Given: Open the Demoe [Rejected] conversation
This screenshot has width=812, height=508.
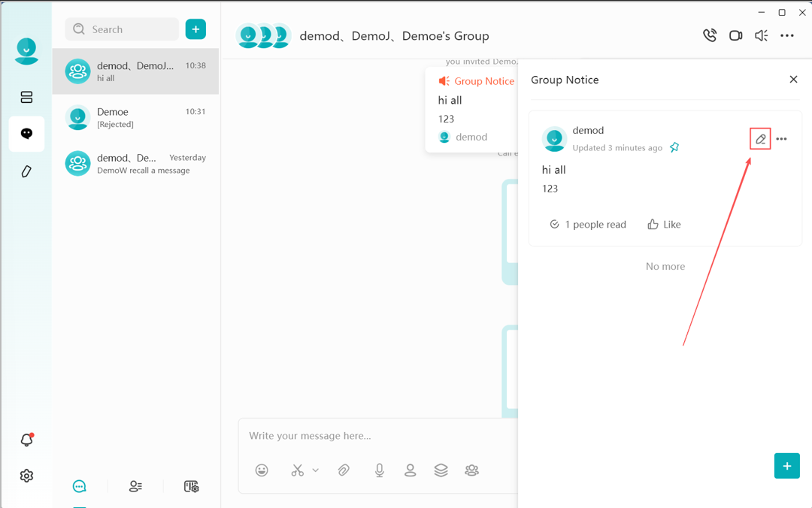Looking at the screenshot, I should coord(135,117).
